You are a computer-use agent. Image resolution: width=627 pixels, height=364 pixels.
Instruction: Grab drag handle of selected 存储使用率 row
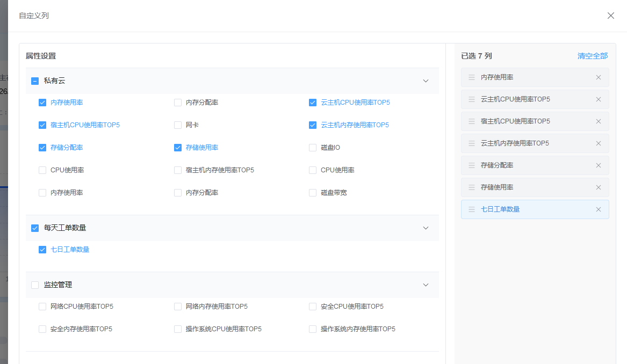pyautogui.click(x=472, y=187)
